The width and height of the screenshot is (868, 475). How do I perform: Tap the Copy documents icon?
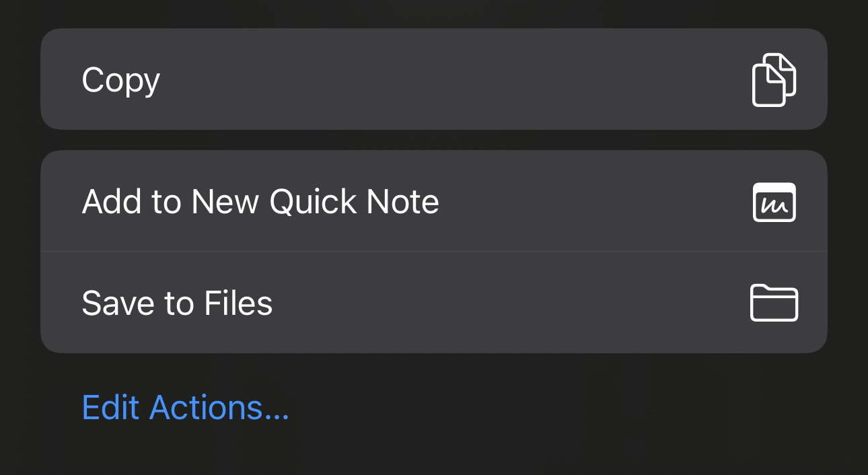(x=774, y=79)
